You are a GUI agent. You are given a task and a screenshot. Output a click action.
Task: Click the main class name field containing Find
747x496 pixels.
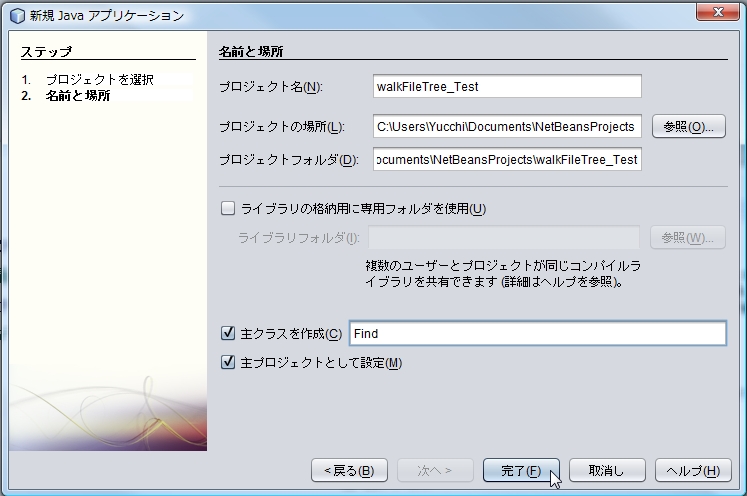point(537,334)
